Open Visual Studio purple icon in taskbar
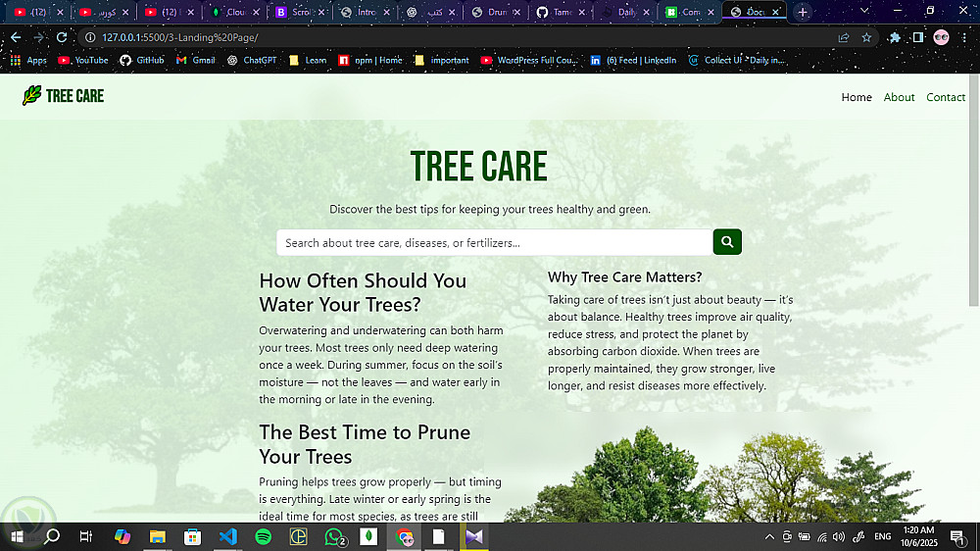Image resolution: width=980 pixels, height=551 pixels. pos(474,536)
